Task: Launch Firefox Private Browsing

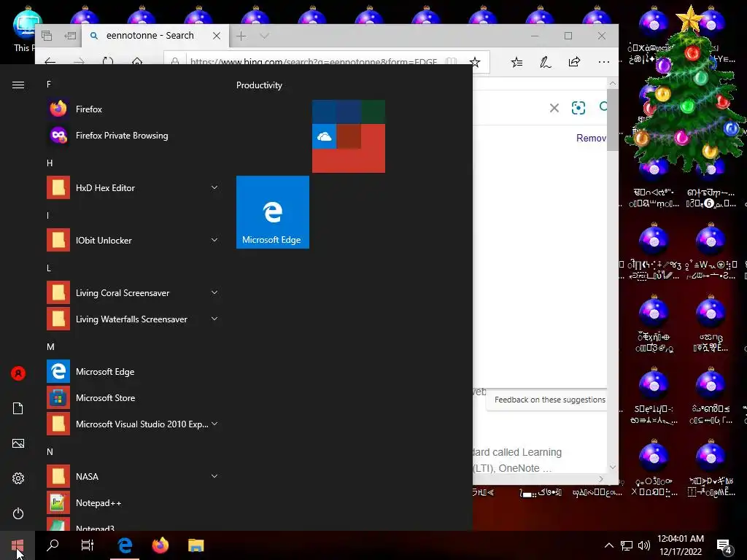Action: point(133,135)
